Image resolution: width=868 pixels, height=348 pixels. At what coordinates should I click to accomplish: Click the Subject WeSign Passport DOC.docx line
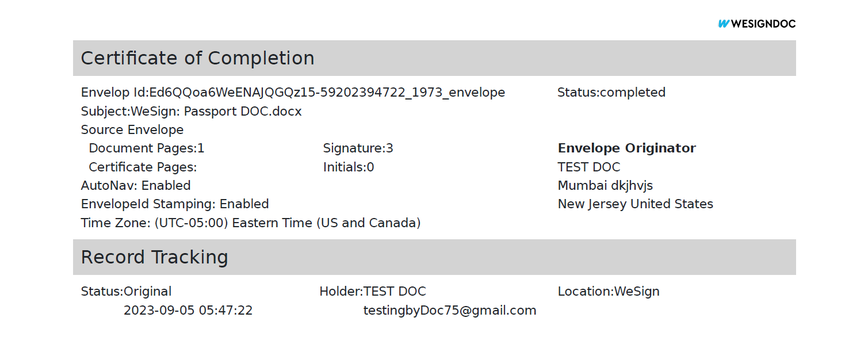[191, 112]
